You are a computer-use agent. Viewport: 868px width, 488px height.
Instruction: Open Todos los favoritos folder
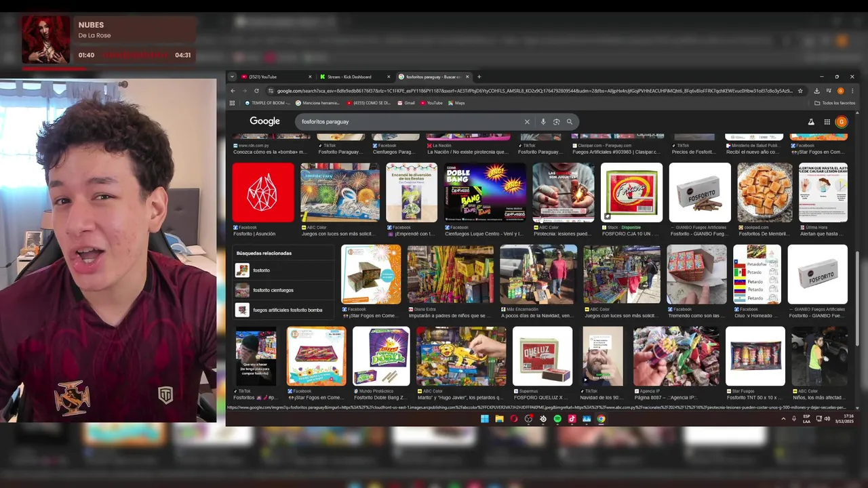click(x=835, y=103)
